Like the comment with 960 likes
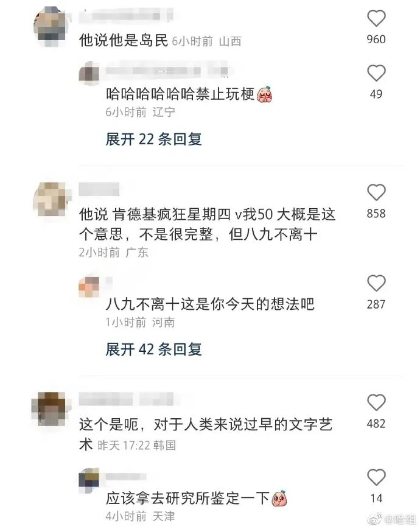Image resolution: width=420 pixels, height=529 pixels. (x=376, y=18)
